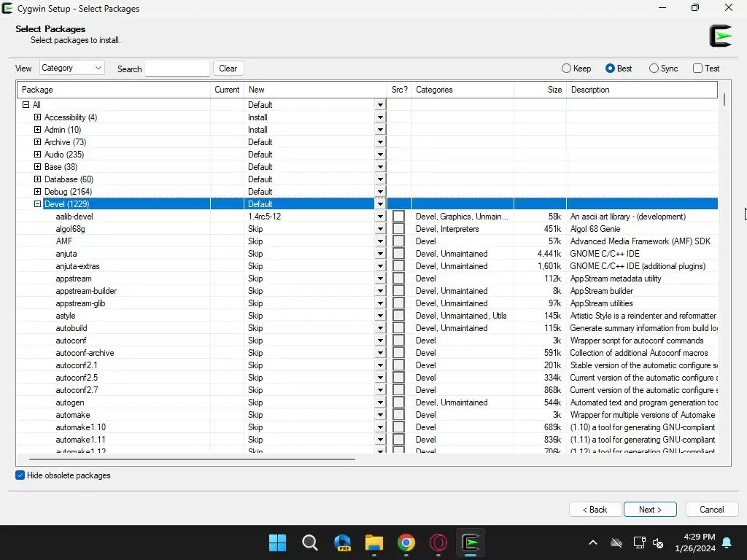Click Skip value for automake1.11
Image resolution: width=747 pixels, height=560 pixels.
[255, 440]
